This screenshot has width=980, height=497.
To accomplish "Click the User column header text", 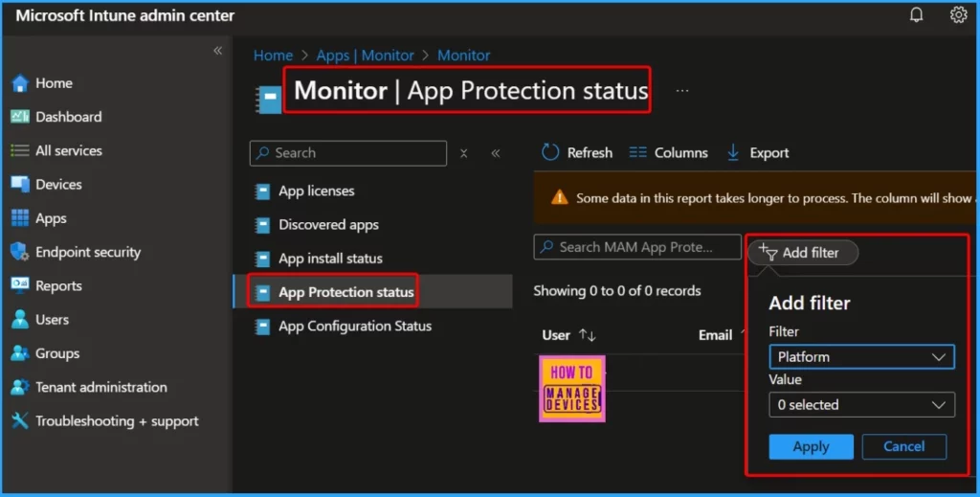I will tap(556, 335).
